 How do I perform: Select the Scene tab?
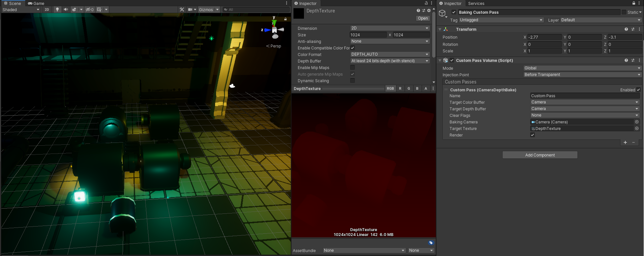pos(12,3)
